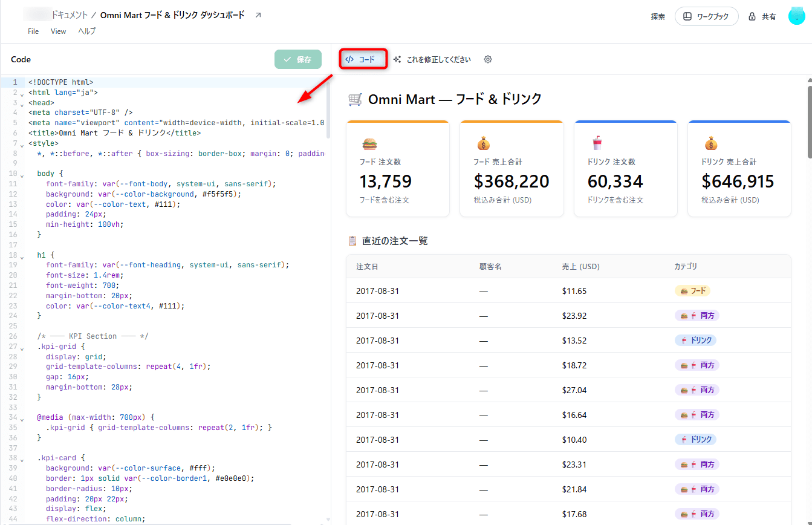The width and height of the screenshot is (812, 525).
Task: Click the 両方 badge in $23.92 row
Action: pyautogui.click(x=697, y=316)
